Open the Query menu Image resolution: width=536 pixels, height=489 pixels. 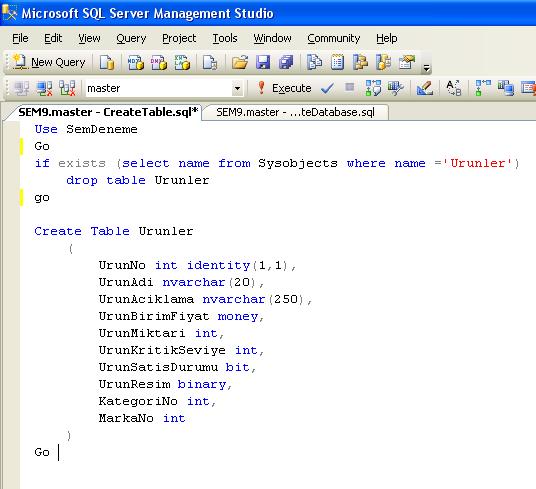point(131,38)
